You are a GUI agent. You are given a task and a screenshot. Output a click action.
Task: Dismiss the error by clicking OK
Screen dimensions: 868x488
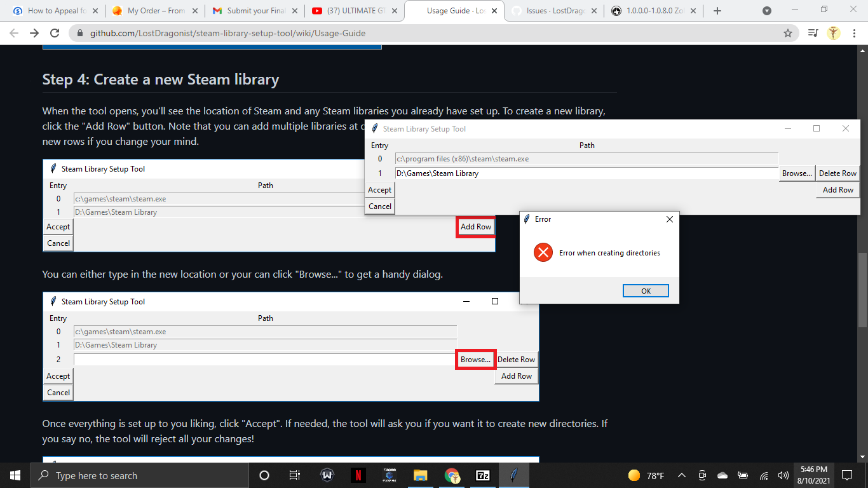(646, 290)
